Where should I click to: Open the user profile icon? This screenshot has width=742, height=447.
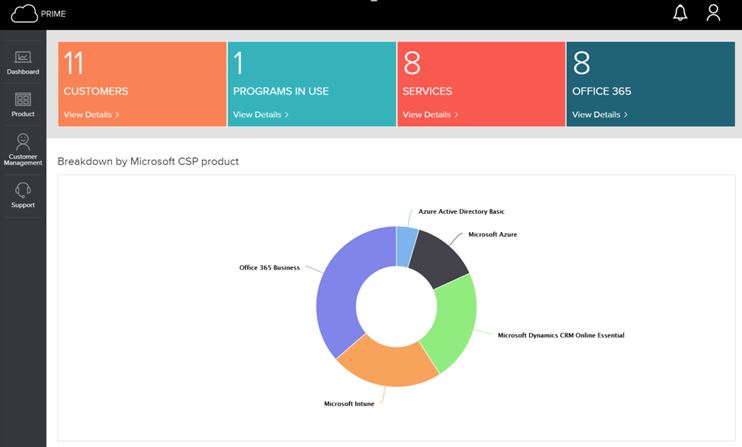pos(713,13)
